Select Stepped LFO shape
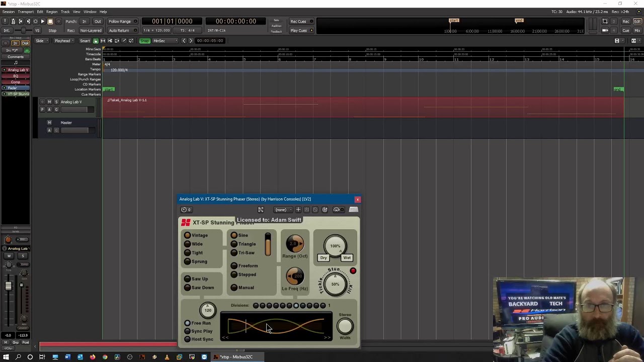644x362 pixels. (243, 275)
